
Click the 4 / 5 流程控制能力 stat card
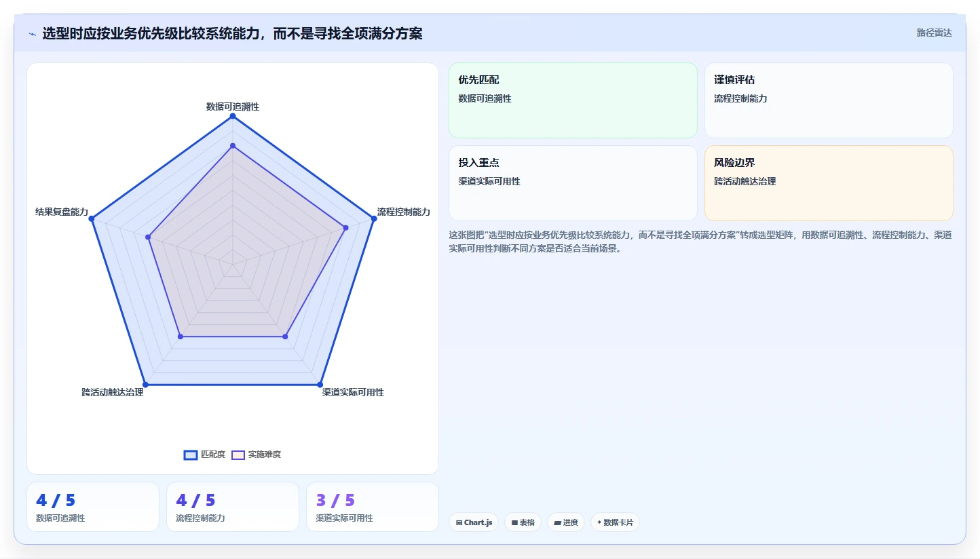pyautogui.click(x=233, y=507)
